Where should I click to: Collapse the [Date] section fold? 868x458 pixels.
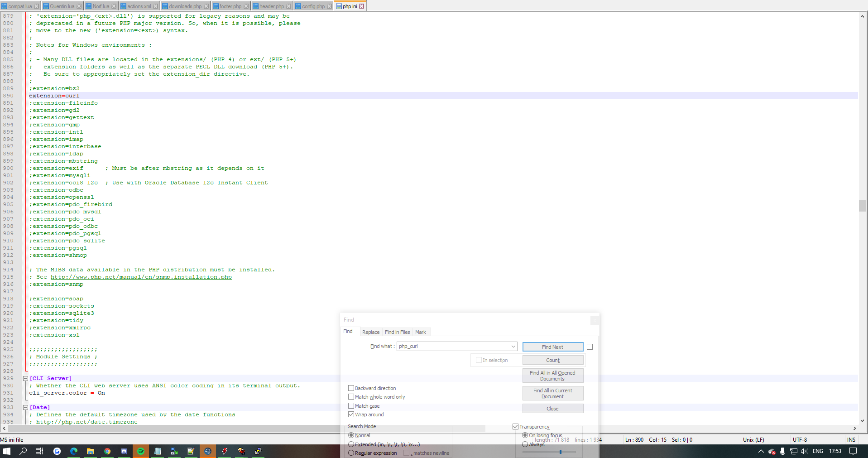26,407
